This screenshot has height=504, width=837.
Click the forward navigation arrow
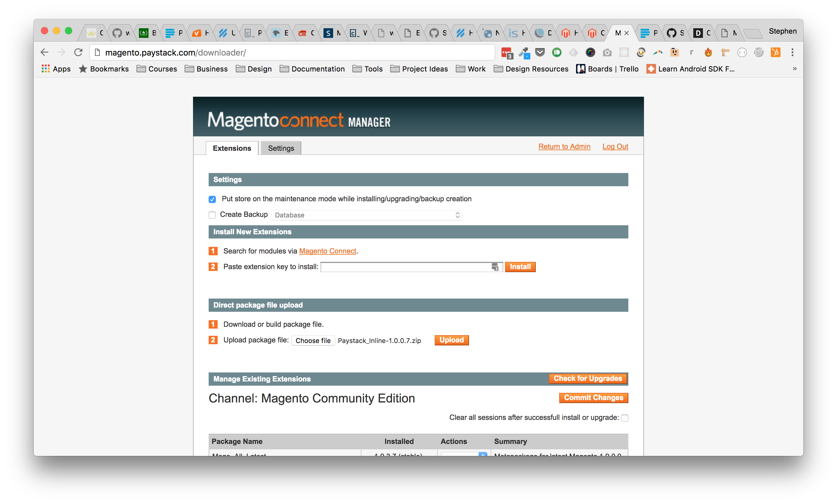62,52
